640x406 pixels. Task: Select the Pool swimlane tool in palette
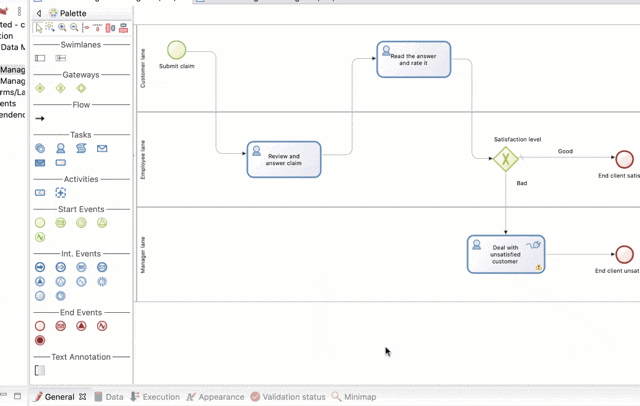[x=40, y=59]
